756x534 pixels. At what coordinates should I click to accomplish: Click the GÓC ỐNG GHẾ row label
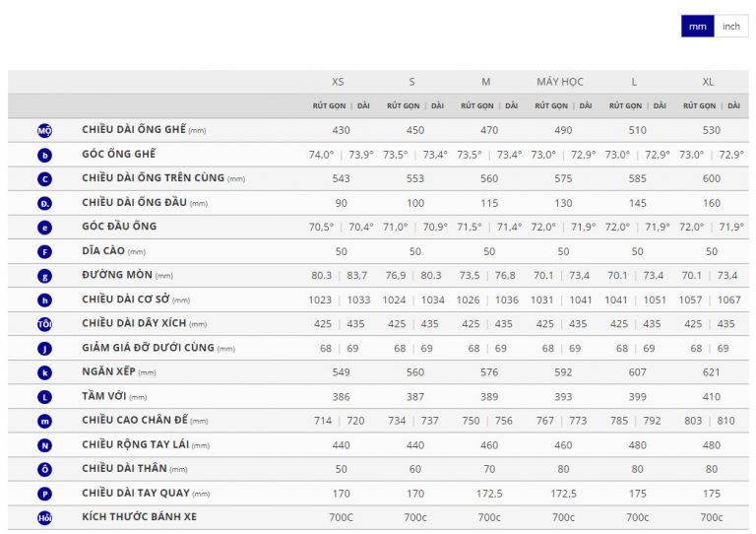(x=118, y=154)
